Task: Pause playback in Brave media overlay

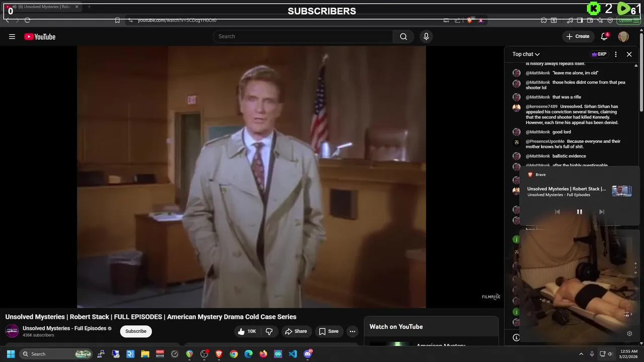Action: (580, 212)
